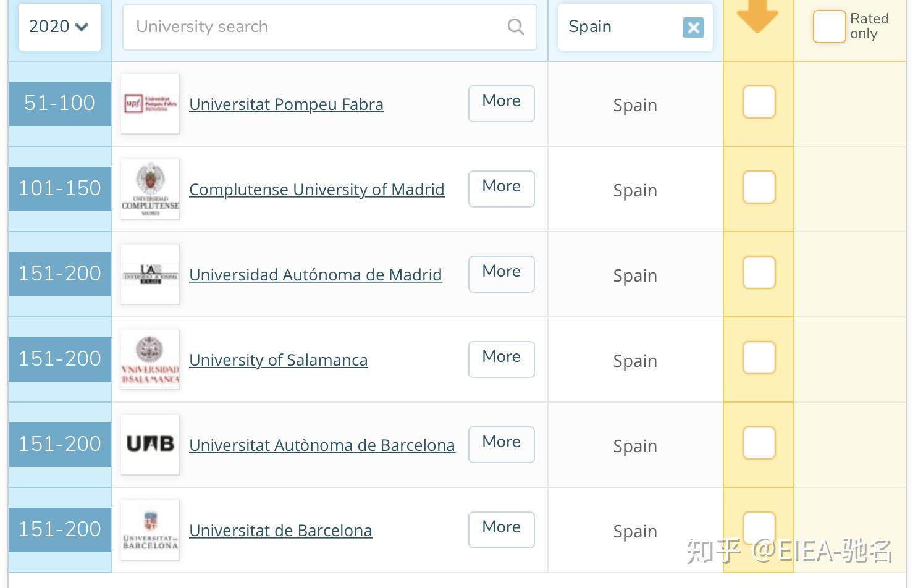Open Universitat de Barcelona link
The width and height of the screenshot is (918, 588).
tap(280, 531)
